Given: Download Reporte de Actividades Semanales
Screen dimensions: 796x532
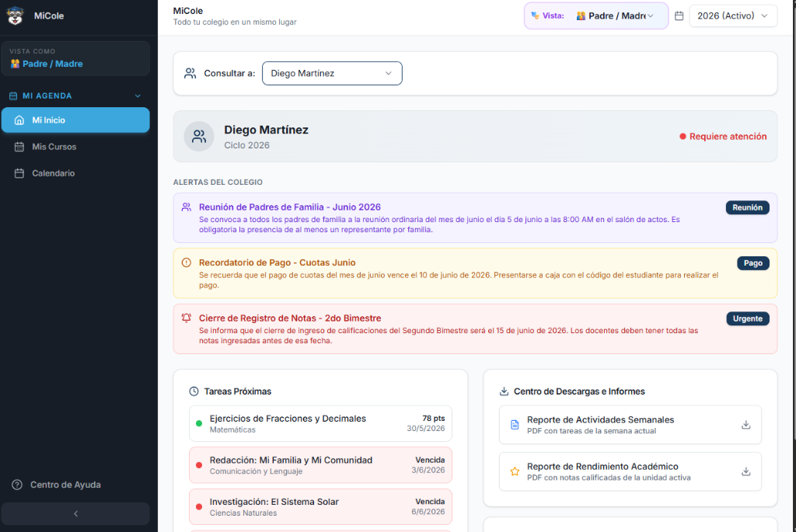Looking at the screenshot, I should 745,425.
